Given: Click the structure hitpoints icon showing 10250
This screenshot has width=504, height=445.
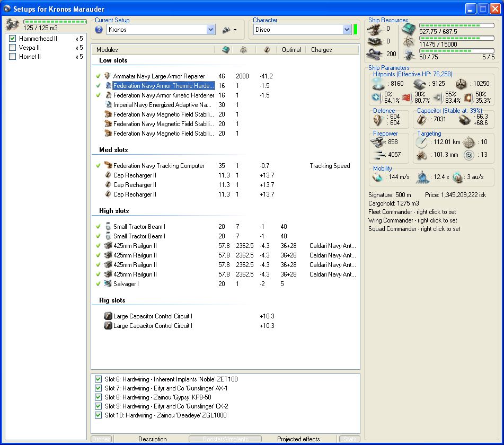Looking at the screenshot, I should click(461, 84).
